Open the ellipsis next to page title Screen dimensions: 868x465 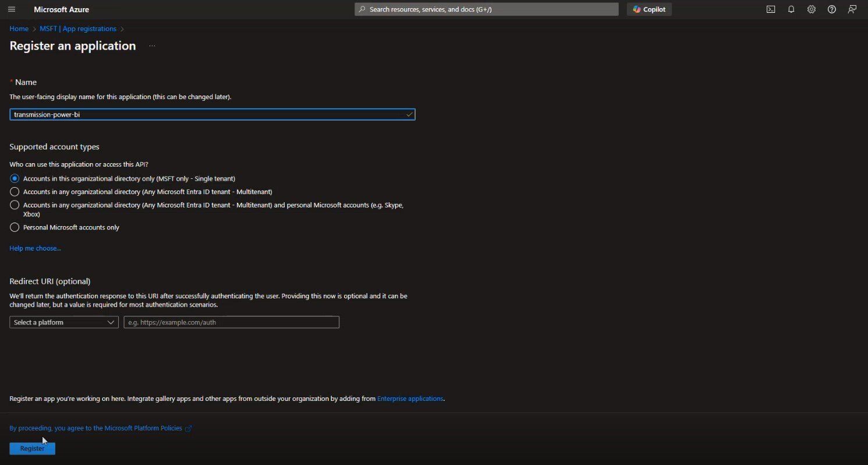coord(152,46)
